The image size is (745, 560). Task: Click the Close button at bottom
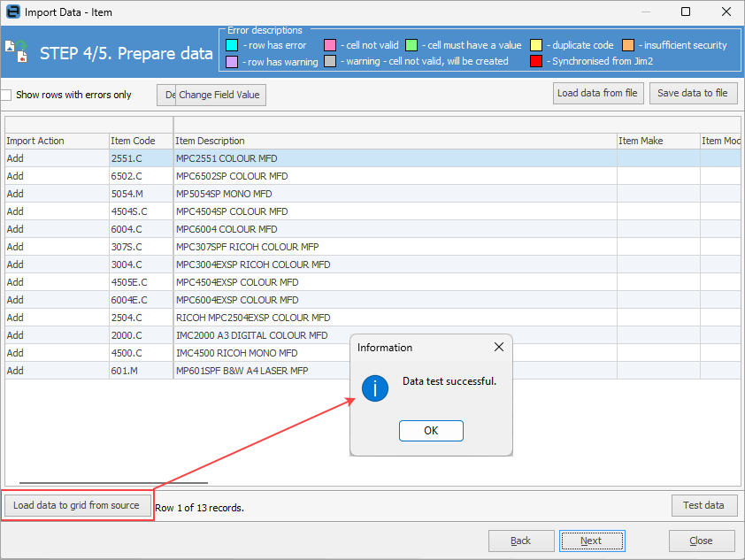tap(702, 541)
